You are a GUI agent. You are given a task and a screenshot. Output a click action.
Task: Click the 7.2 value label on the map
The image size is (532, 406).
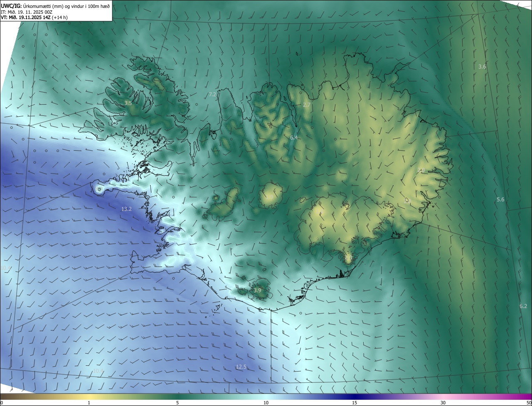click(212, 95)
